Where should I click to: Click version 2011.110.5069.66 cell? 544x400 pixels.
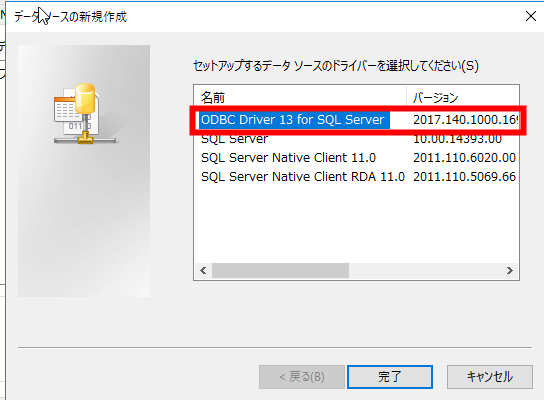click(464, 177)
